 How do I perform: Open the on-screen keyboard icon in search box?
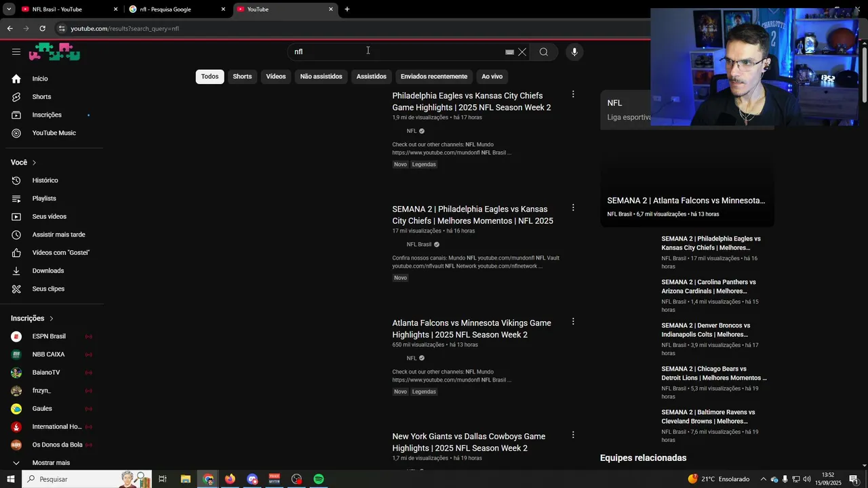click(510, 52)
